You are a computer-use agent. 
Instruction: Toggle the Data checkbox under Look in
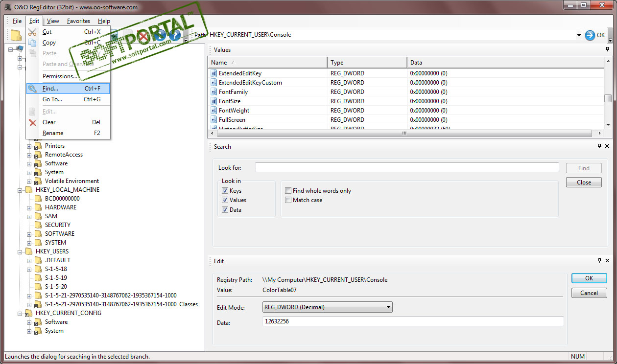point(225,210)
